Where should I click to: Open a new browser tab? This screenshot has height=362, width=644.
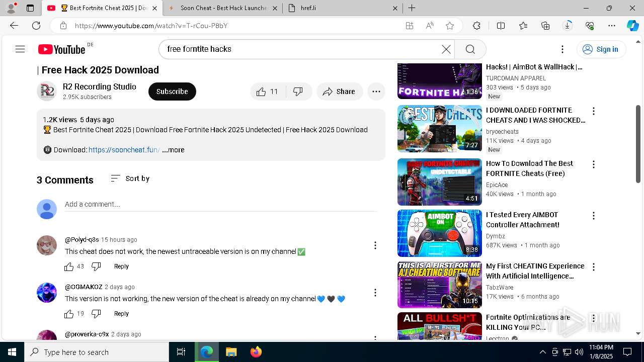(412, 8)
